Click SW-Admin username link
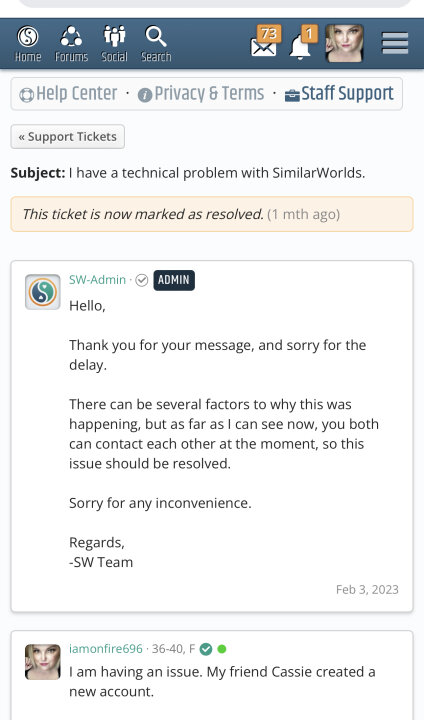424x720 pixels. 97,280
